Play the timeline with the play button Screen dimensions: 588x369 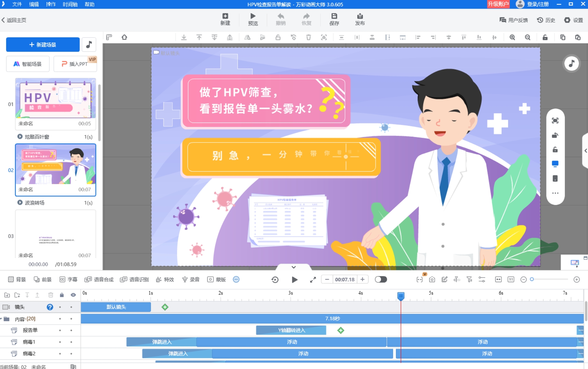click(x=294, y=280)
